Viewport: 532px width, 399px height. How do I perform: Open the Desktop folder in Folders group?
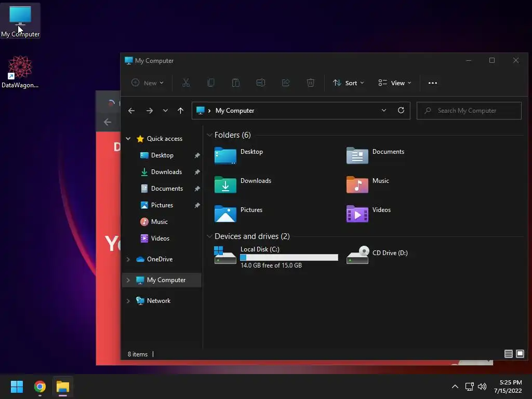(238, 155)
